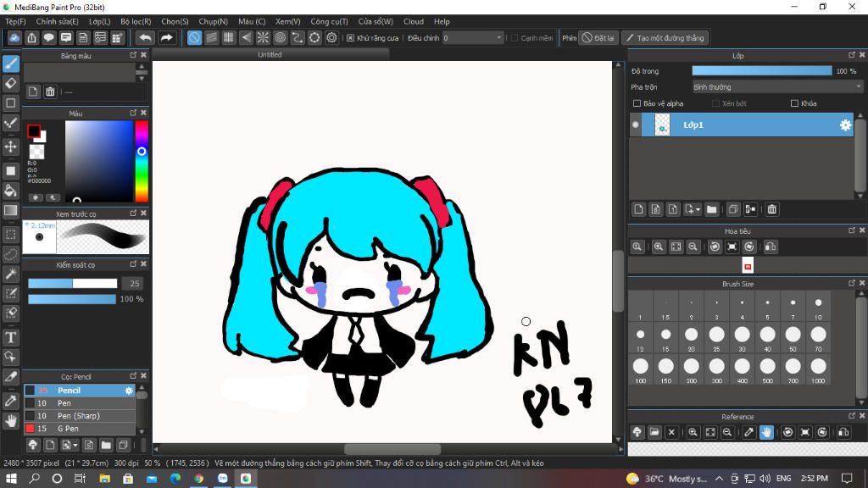Choose the G Pen brush
This screenshot has width=868, height=488.
[x=80, y=429]
